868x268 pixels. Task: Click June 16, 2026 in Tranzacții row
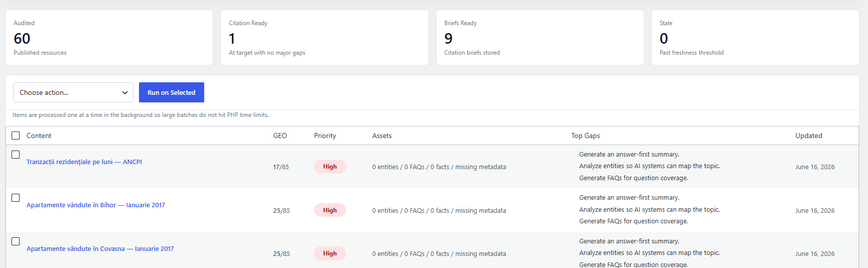815,167
